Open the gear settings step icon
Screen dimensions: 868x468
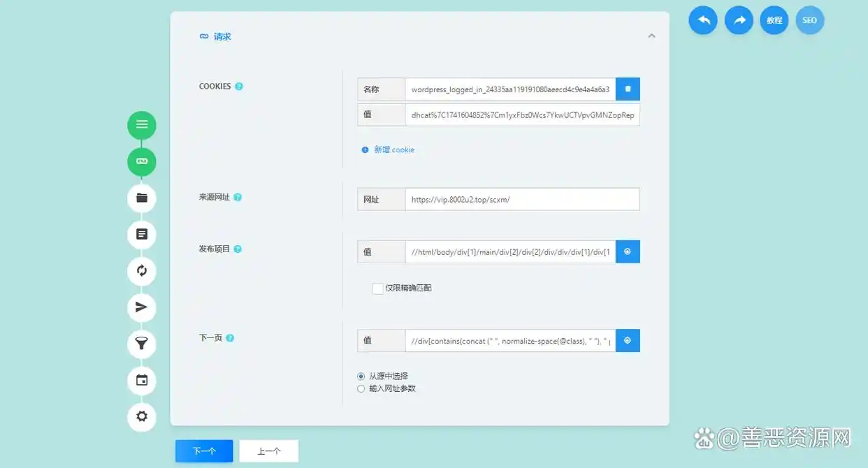click(x=142, y=417)
